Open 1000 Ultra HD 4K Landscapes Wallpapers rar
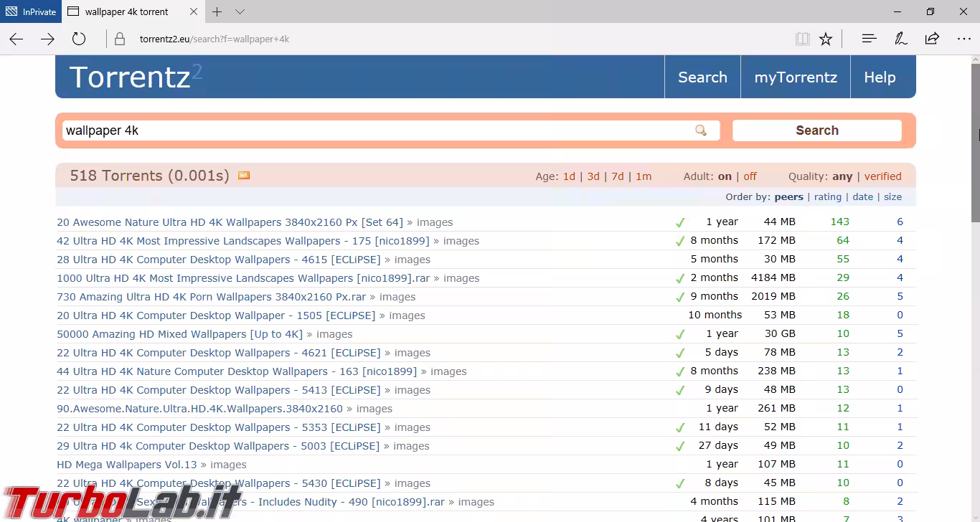The height and width of the screenshot is (522, 980). tap(243, 278)
